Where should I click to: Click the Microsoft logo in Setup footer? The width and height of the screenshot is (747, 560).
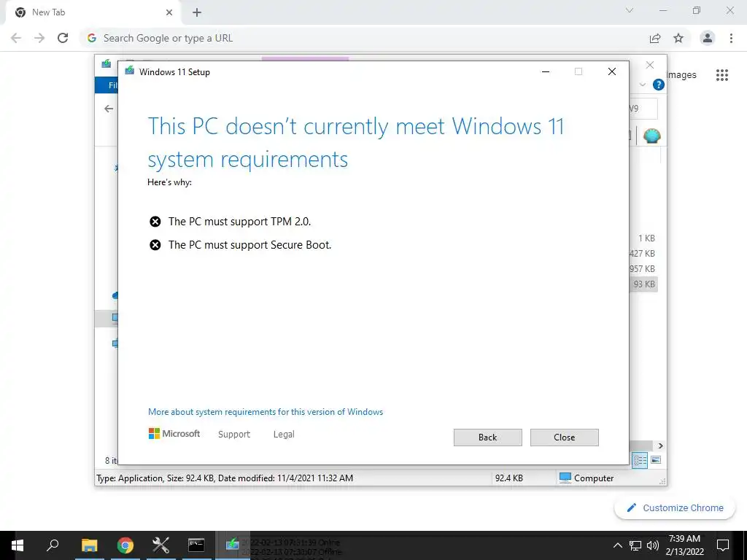pyautogui.click(x=174, y=433)
